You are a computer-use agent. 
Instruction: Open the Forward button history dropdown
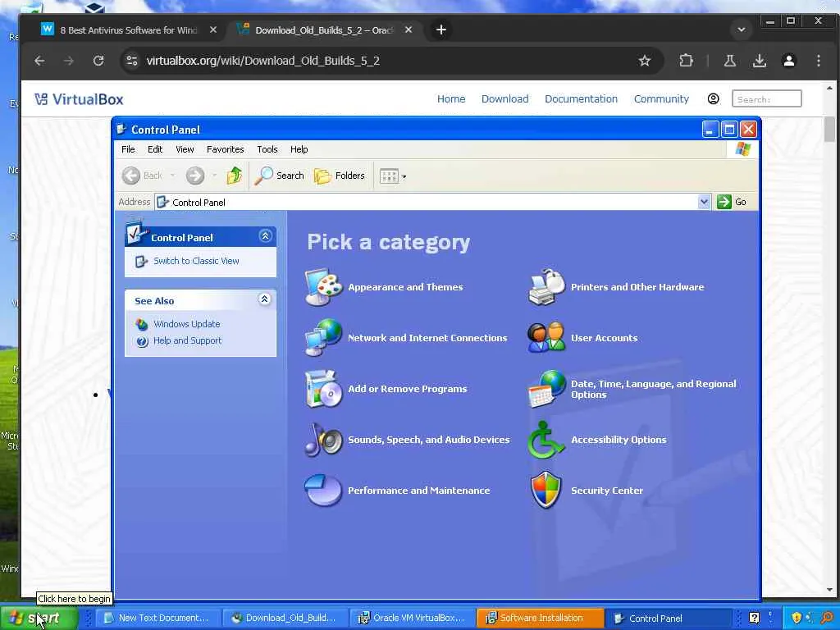click(214, 176)
